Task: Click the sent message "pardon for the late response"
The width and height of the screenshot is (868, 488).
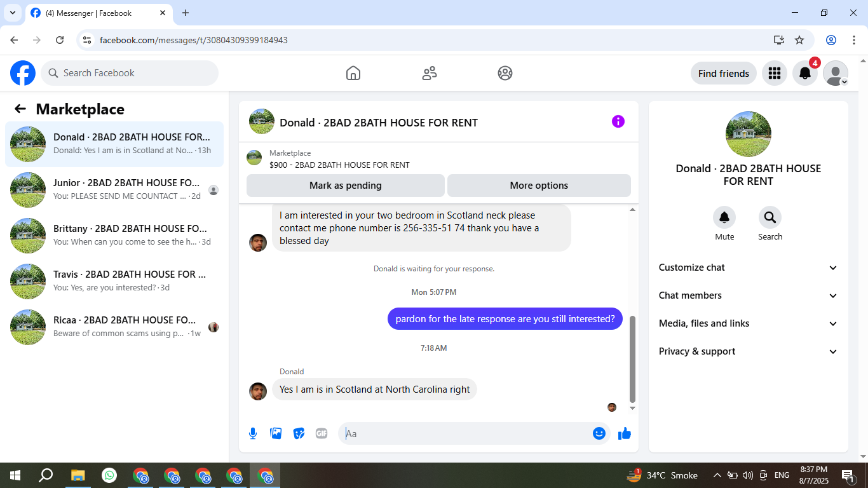Action: [505, 319]
